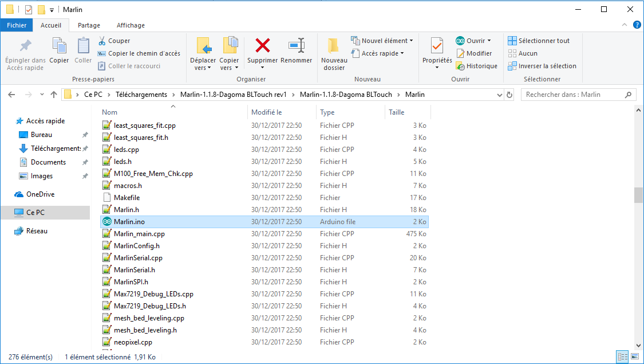The height and width of the screenshot is (364, 644).
Task: Open the Nouvel élément dropdown
Action: [382, 41]
